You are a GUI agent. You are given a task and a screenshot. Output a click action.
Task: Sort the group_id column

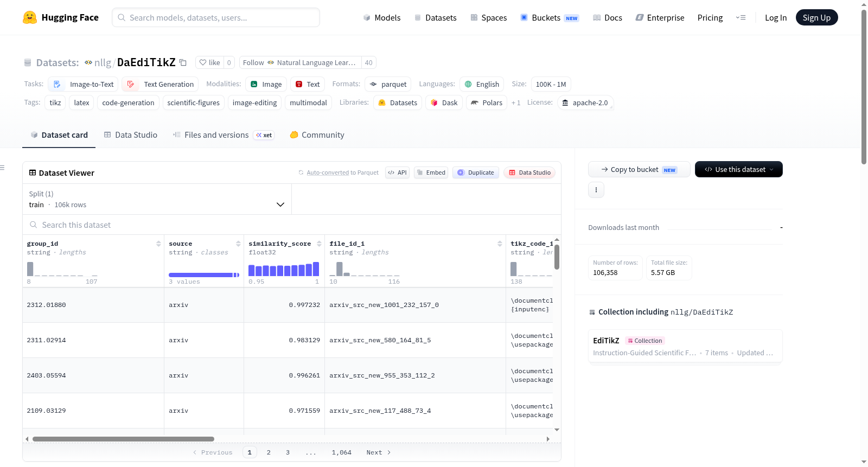pyautogui.click(x=158, y=244)
